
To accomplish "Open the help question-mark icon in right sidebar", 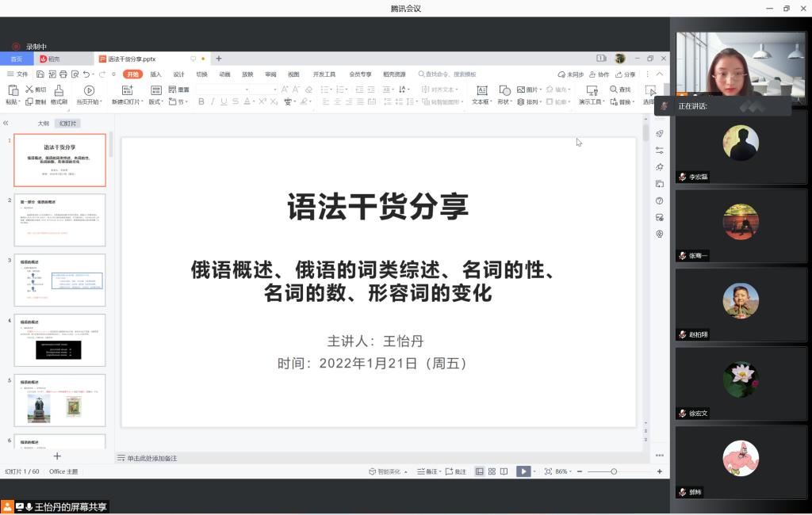I will click(659, 200).
